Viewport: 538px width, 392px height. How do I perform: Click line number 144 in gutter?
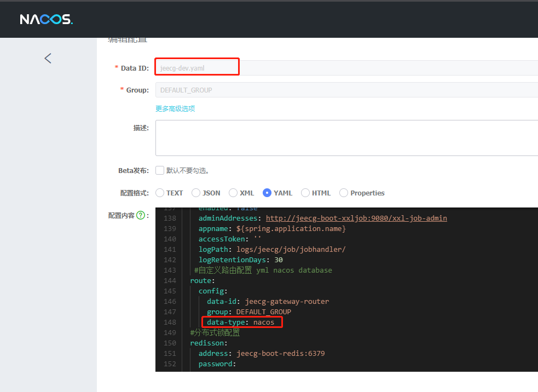[170, 281]
